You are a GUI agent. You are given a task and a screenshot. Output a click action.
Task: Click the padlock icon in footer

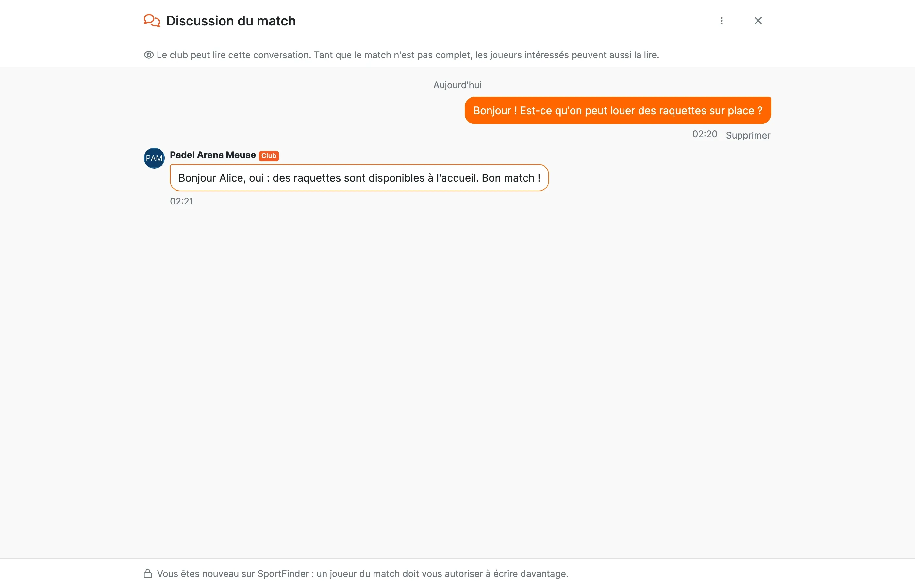coord(148,574)
